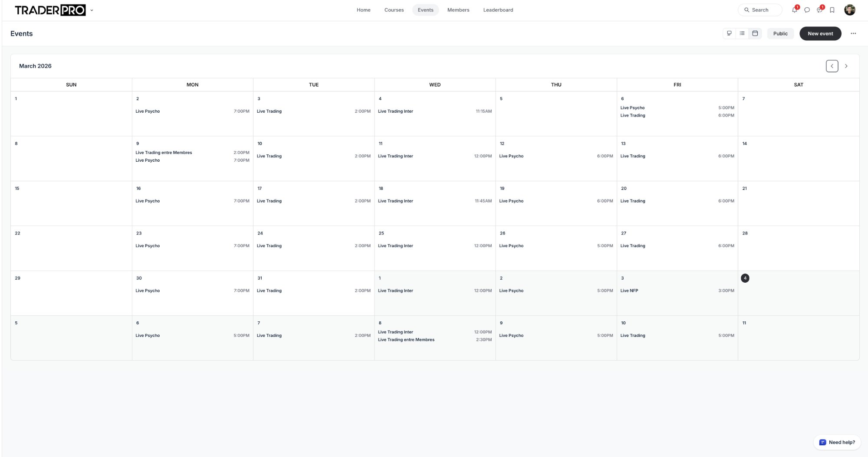The height and width of the screenshot is (457, 868).
Task: Click the Search input field
Action: (x=760, y=10)
